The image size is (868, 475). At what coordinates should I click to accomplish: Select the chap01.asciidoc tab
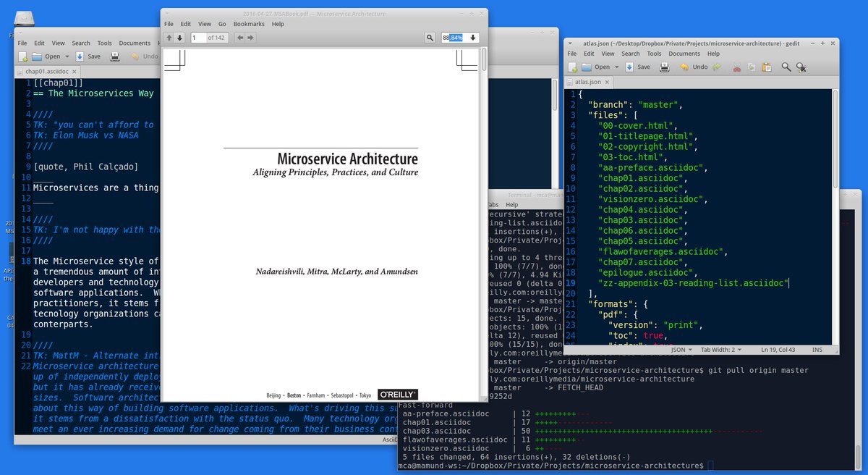point(48,71)
